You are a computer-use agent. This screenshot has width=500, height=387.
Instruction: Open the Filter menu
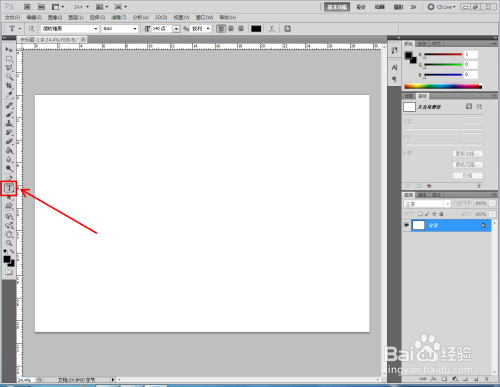pos(119,17)
